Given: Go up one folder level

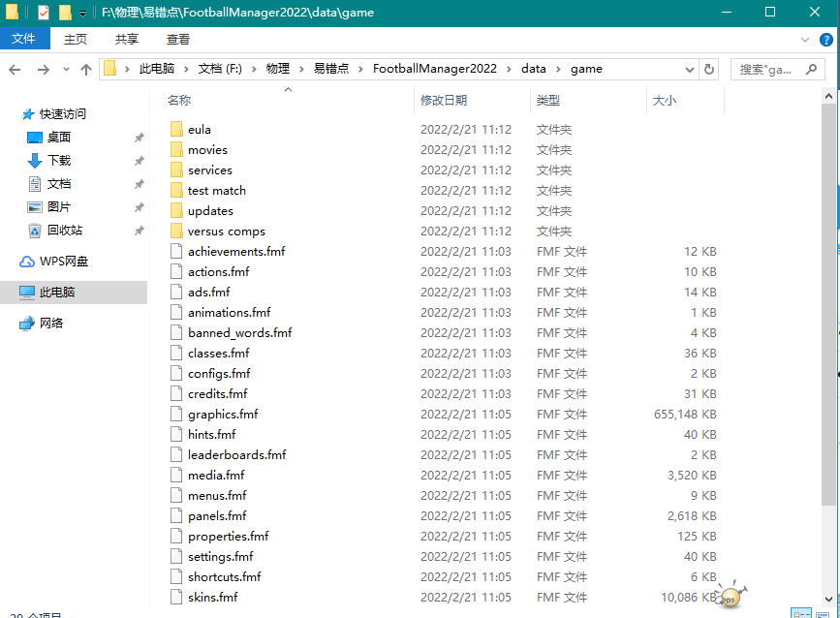Looking at the screenshot, I should tap(85, 69).
